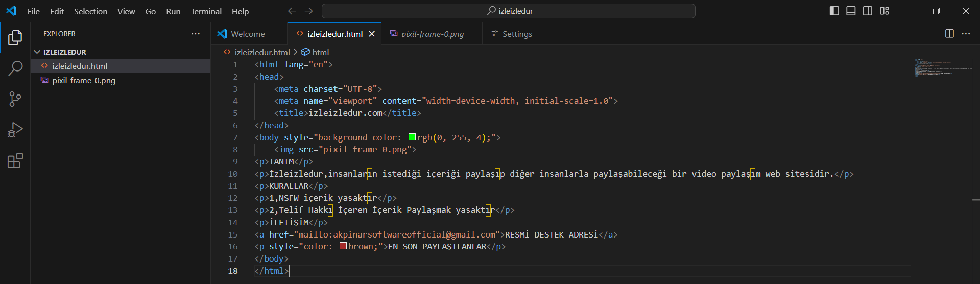Click the izleizledur search command box
Image resolution: width=980 pixels, height=284 pixels.
coord(509,11)
